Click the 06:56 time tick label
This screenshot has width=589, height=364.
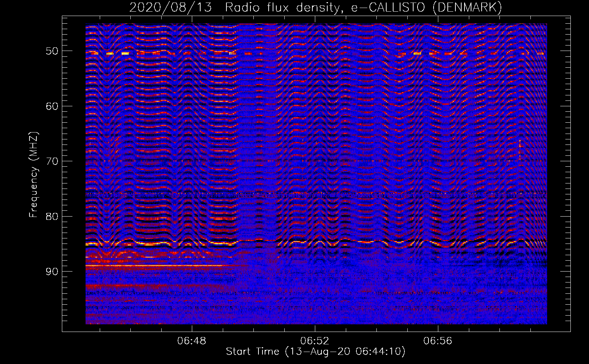[438, 341]
